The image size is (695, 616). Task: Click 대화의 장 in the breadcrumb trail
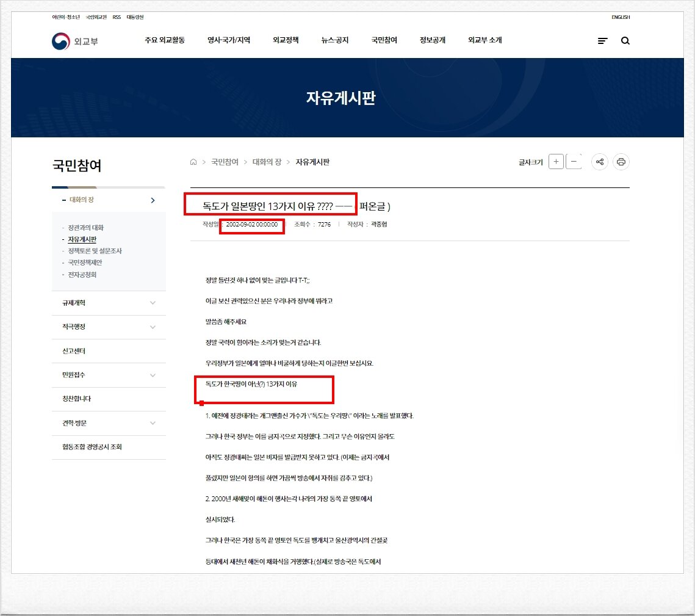[x=267, y=161]
